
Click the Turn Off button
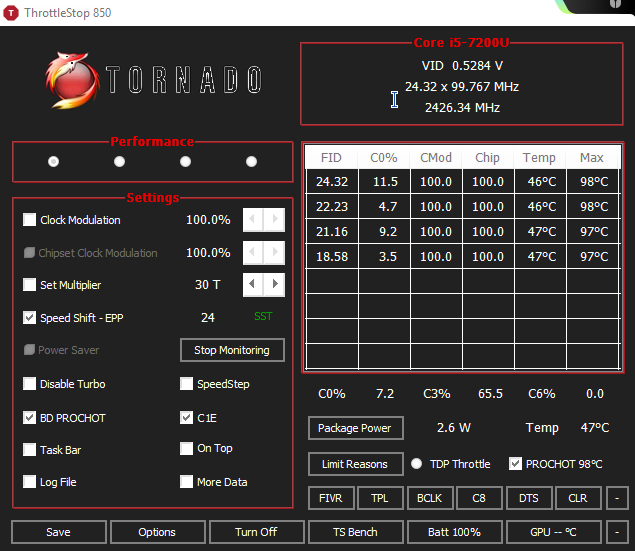point(256,532)
